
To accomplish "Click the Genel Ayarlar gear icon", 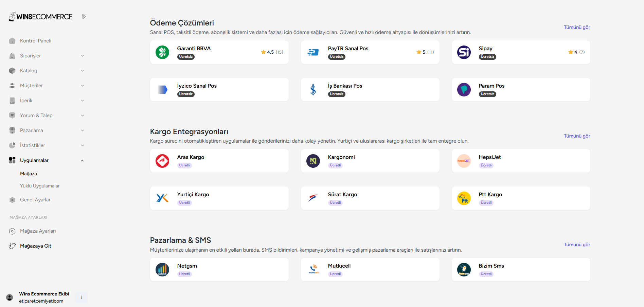I will [12, 200].
